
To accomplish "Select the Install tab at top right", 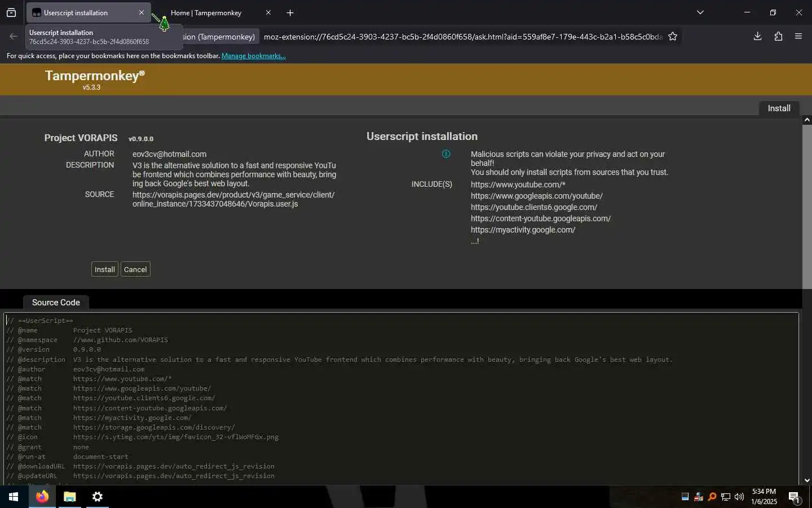I will pyautogui.click(x=779, y=108).
